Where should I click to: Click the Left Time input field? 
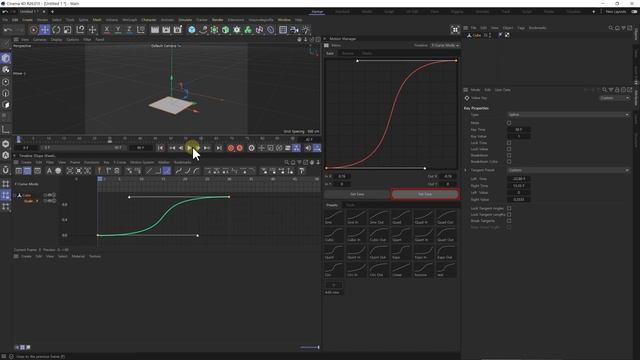pyautogui.click(x=519, y=179)
